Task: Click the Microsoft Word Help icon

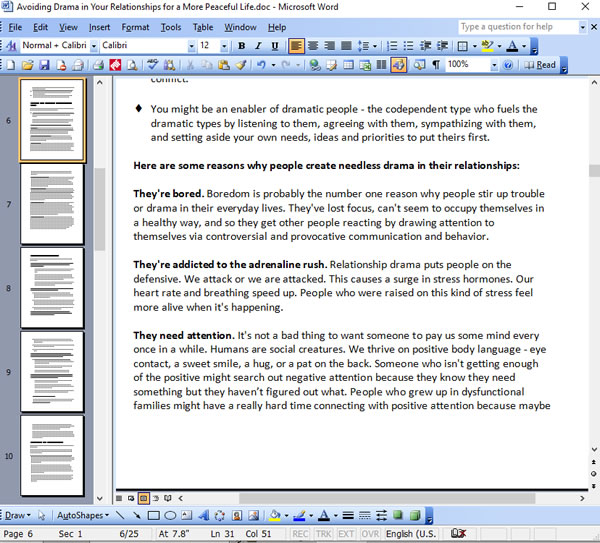Action: pos(508,65)
